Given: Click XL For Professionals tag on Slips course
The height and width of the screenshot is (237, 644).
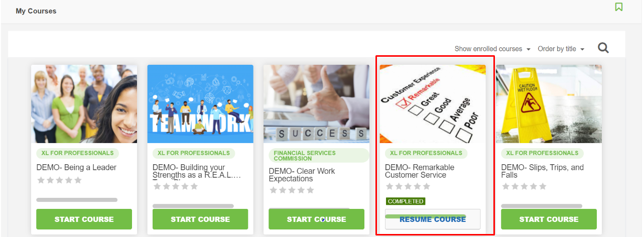Looking at the screenshot, I should coord(542,153).
